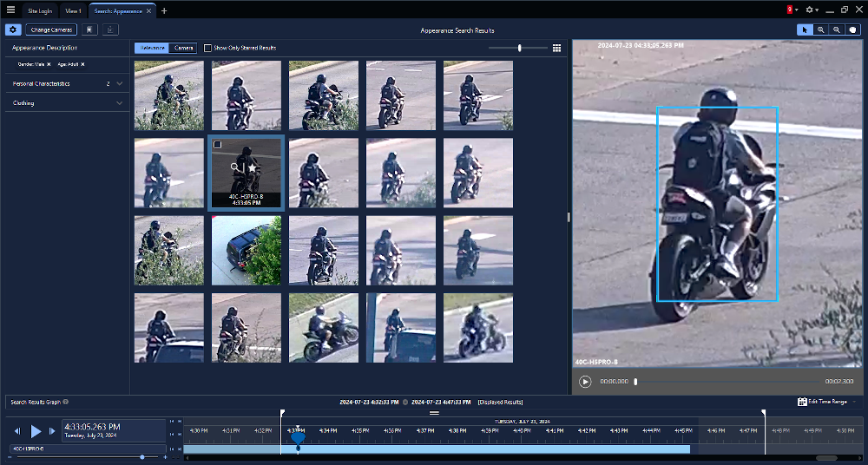Add a new tab with the plus icon
Screen dimensions: 868x465
(x=164, y=10)
